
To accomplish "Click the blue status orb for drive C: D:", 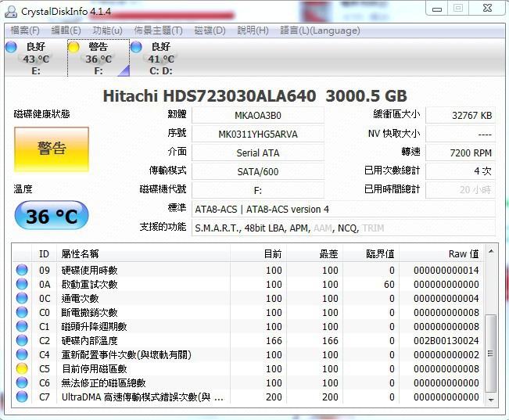I will [136, 47].
